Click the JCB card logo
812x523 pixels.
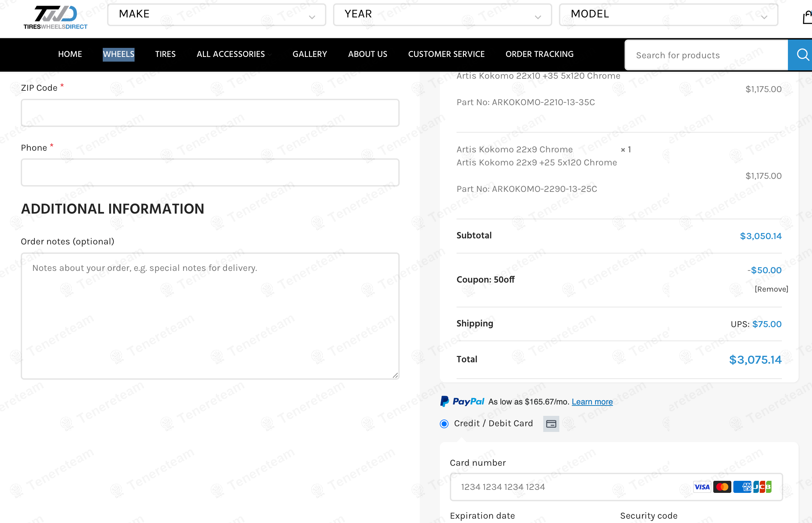[x=762, y=487]
